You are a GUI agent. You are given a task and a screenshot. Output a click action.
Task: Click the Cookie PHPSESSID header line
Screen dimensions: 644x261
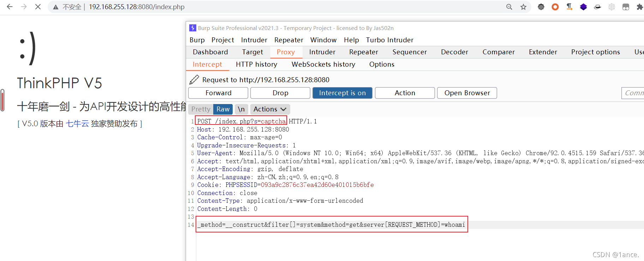click(x=285, y=185)
